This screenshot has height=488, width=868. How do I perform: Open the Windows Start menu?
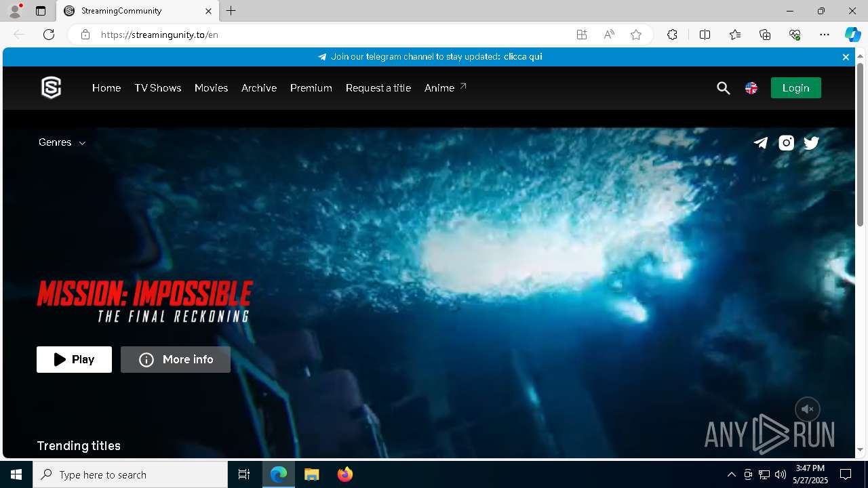(x=16, y=474)
